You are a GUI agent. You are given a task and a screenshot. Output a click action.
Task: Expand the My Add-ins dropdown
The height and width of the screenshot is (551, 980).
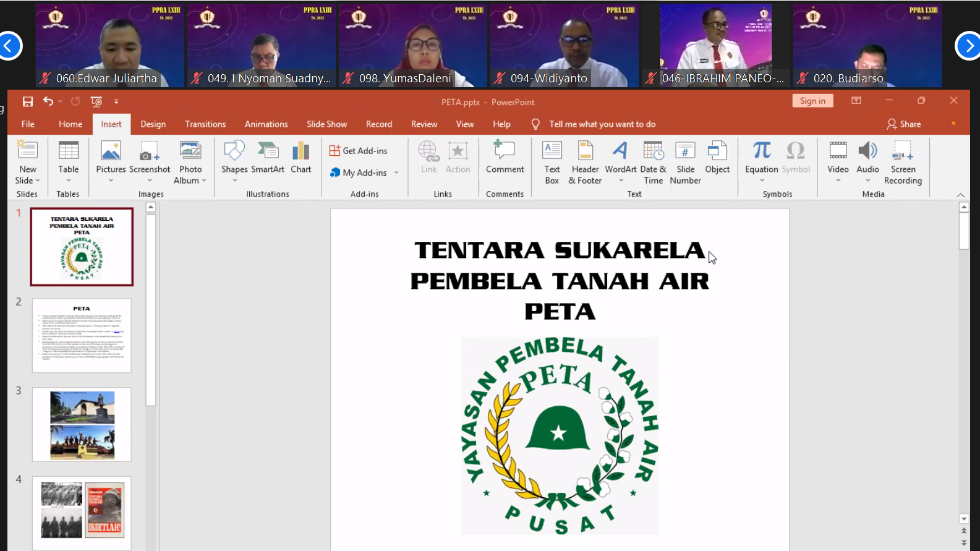click(396, 173)
